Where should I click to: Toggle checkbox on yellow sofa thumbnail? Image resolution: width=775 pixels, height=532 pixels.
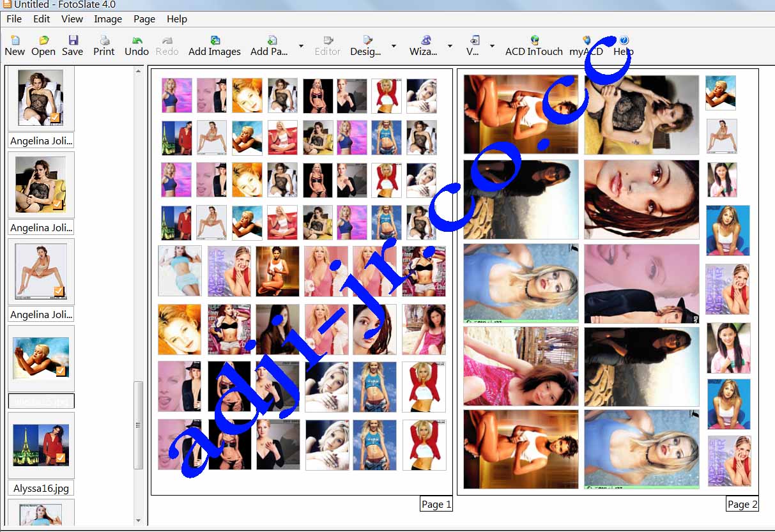click(58, 204)
